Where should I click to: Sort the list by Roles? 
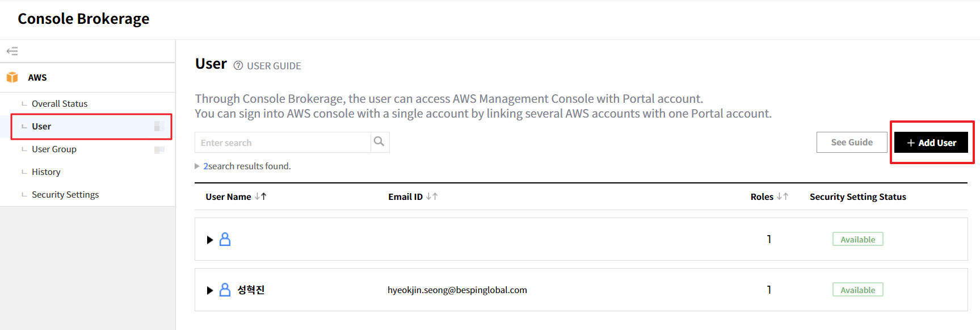click(783, 197)
